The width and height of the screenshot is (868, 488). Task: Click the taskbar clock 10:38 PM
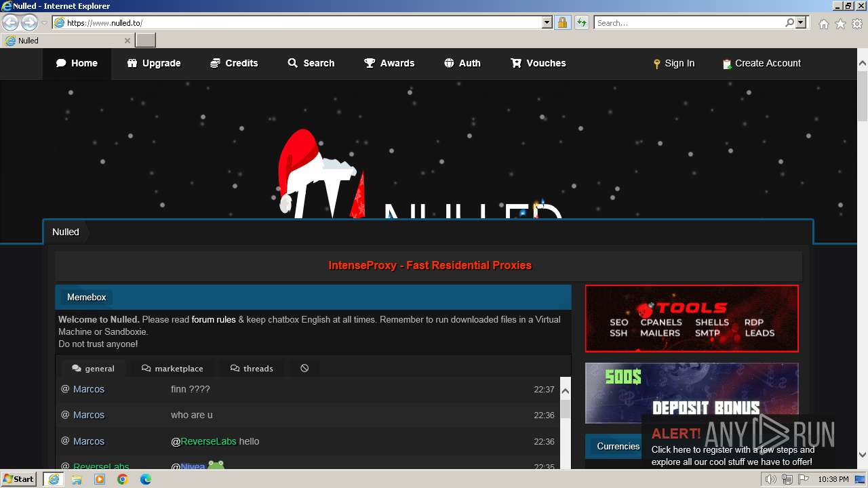point(833,479)
